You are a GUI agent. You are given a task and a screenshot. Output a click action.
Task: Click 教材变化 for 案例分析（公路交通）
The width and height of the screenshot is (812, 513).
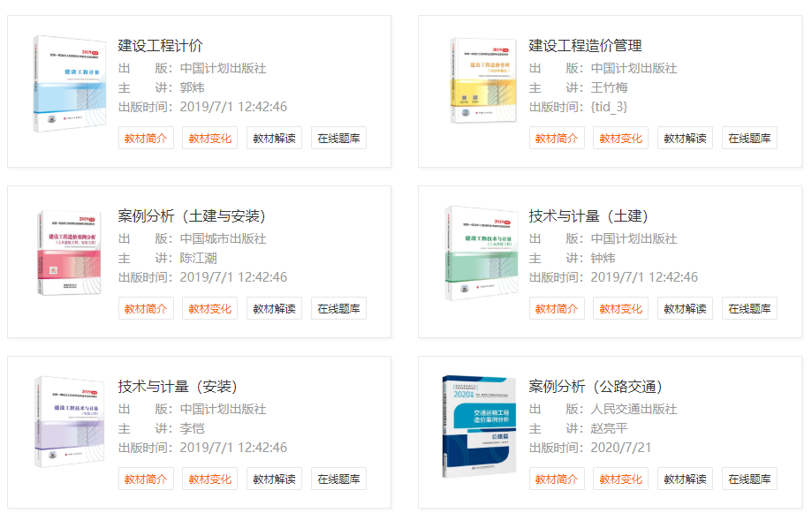pos(621,479)
